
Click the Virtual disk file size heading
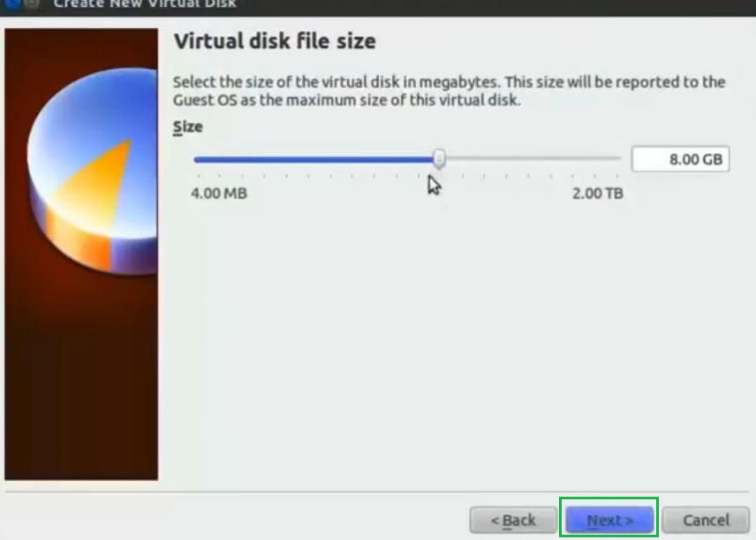coord(275,42)
